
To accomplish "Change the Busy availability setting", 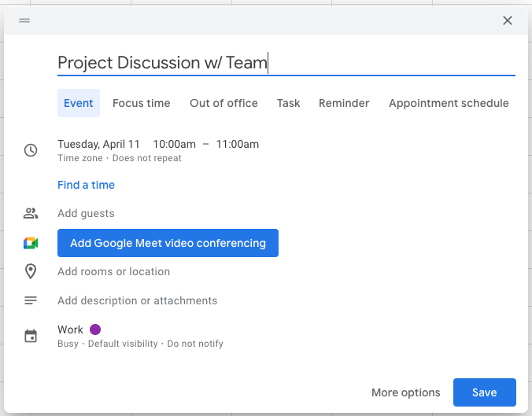I will [x=68, y=344].
